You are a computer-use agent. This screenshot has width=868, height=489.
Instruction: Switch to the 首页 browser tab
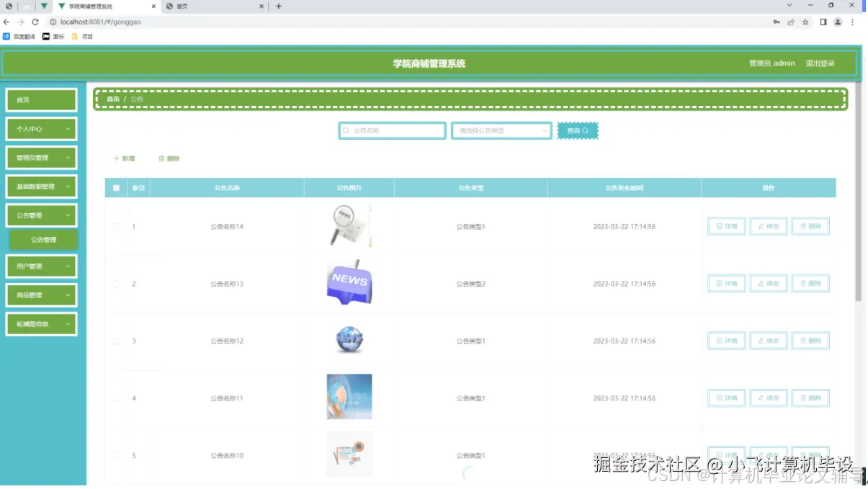tap(215, 6)
